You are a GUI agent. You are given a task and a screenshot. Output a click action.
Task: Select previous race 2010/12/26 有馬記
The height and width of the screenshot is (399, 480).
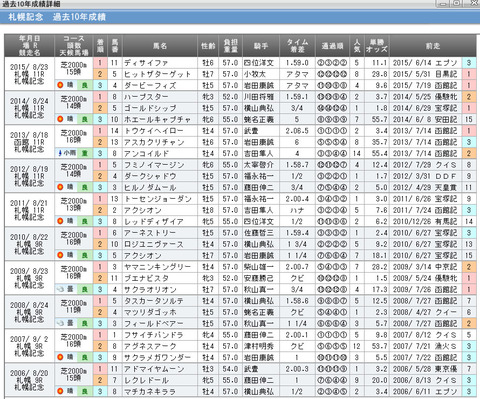tap(425, 221)
